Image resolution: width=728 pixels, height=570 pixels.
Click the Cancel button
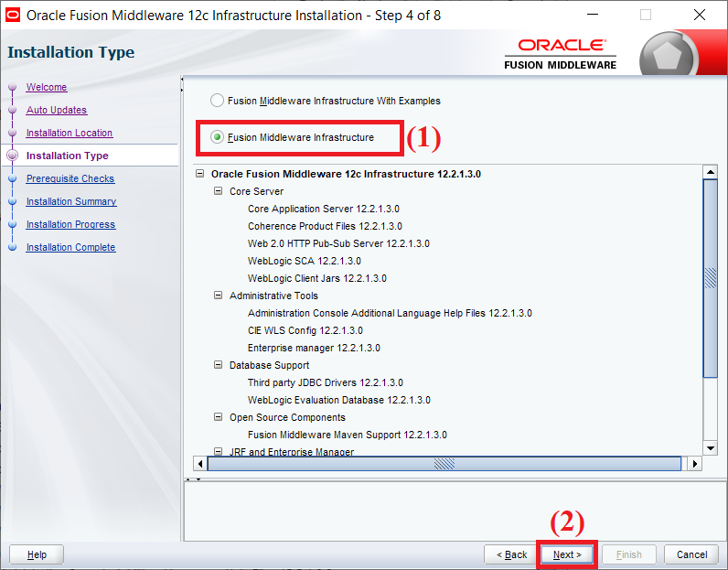(x=691, y=554)
